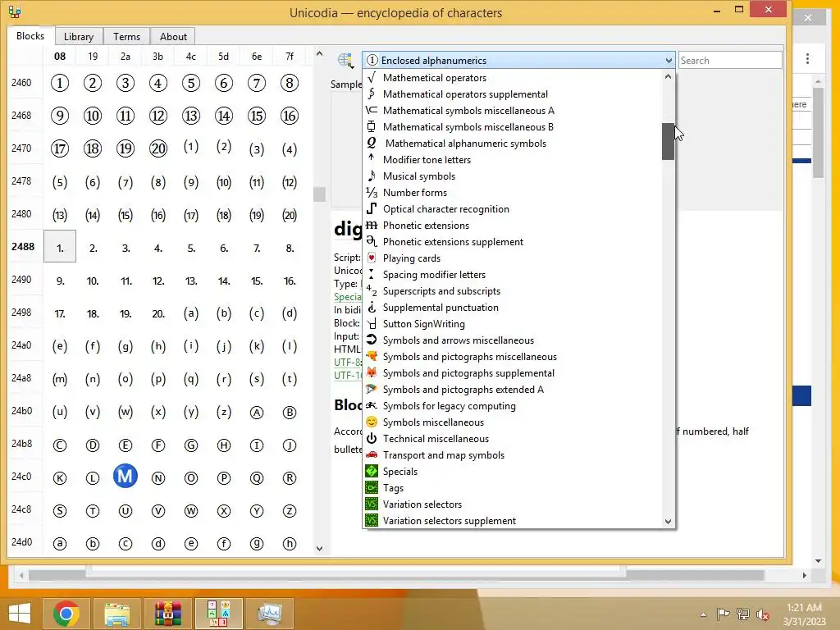Select circled small letter h
The image size is (840, 630).
click(290, 544)
